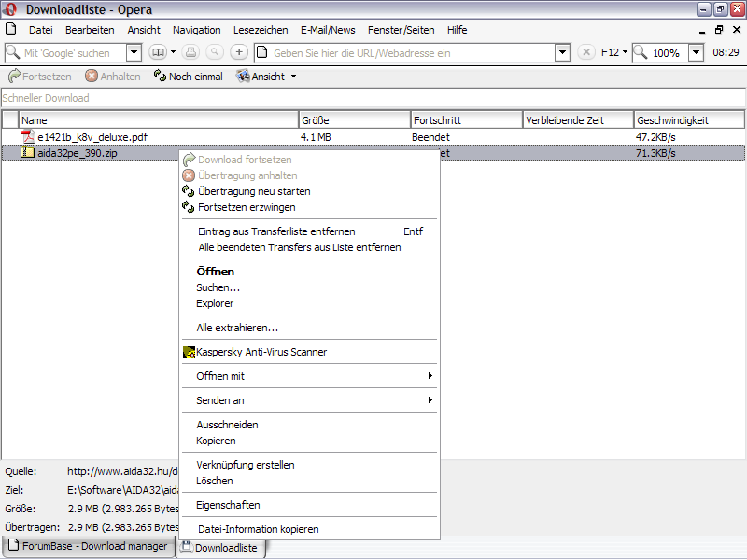747x560 pixels.
Task: Expand the Öffnen mit submenu
Action: click(x=309, y=376)
